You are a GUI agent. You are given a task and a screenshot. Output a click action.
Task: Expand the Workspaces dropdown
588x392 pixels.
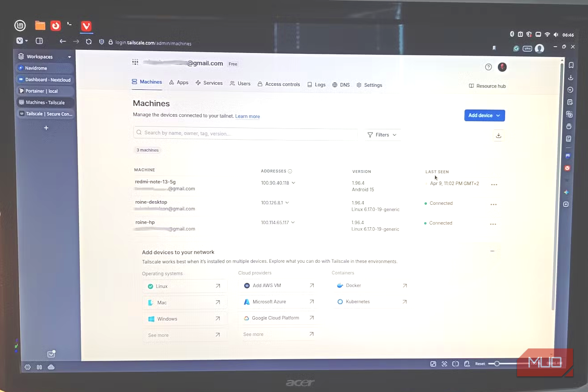pyautogui.click(x=44, y=57)
